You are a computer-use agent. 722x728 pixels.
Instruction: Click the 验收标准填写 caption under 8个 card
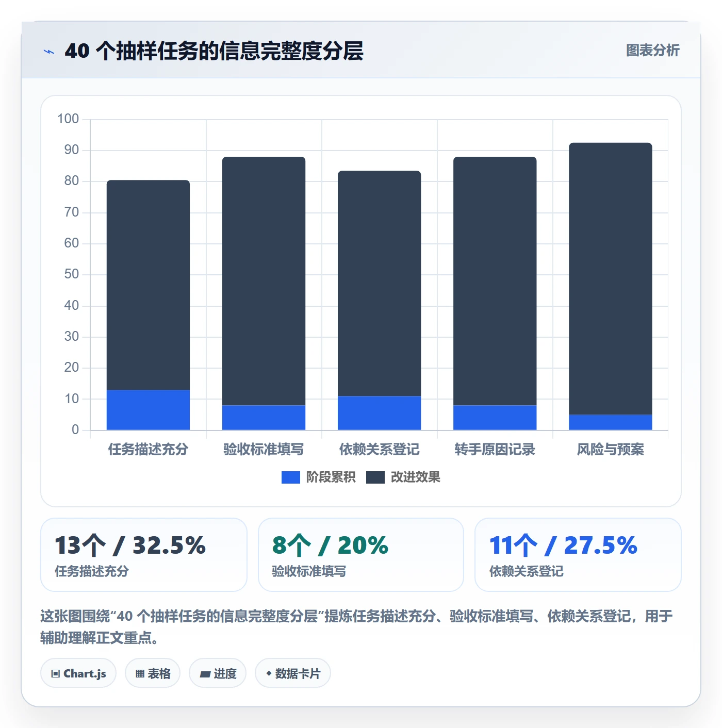point(309,571)
